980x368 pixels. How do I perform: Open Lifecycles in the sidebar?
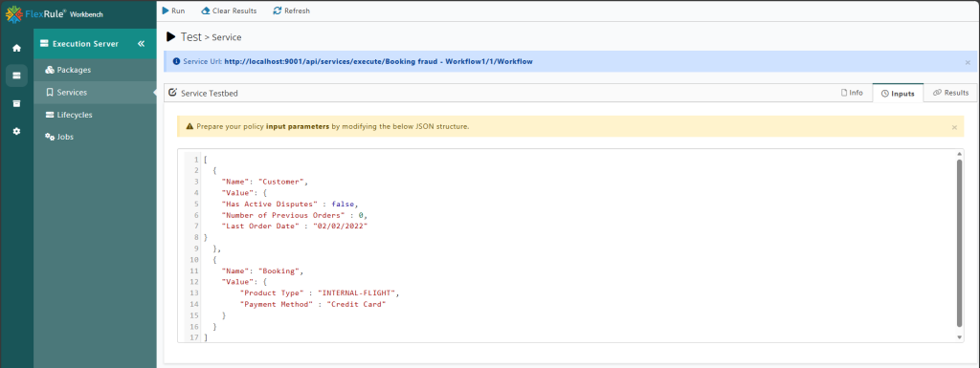tap(95, 115)
